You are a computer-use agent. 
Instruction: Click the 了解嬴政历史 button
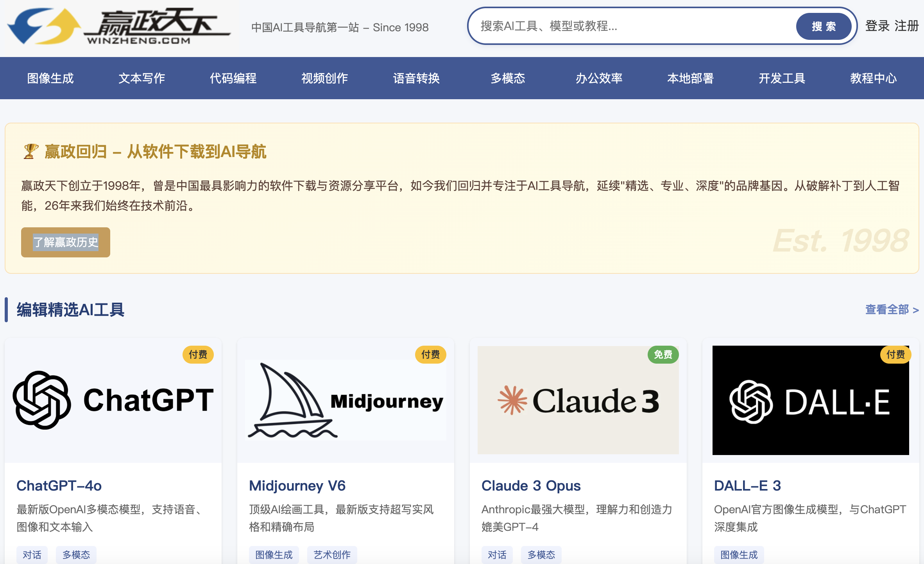click(x=66, y=242)
